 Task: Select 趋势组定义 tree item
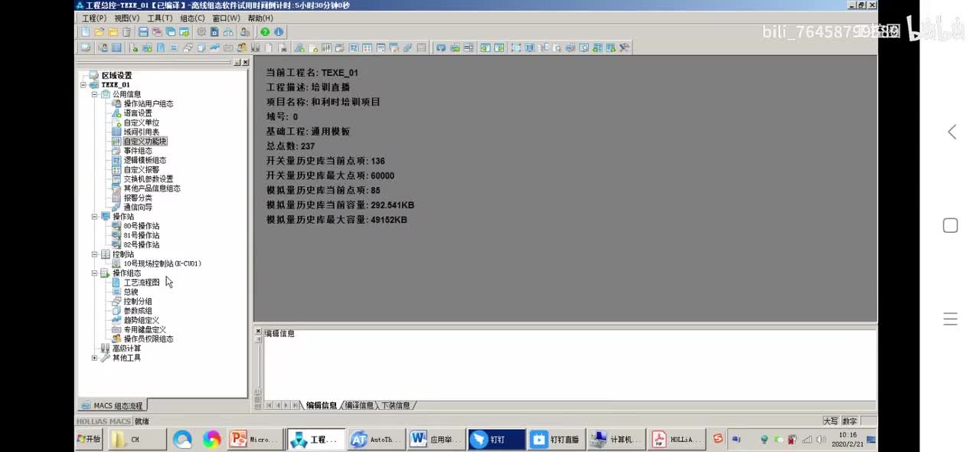142,320
